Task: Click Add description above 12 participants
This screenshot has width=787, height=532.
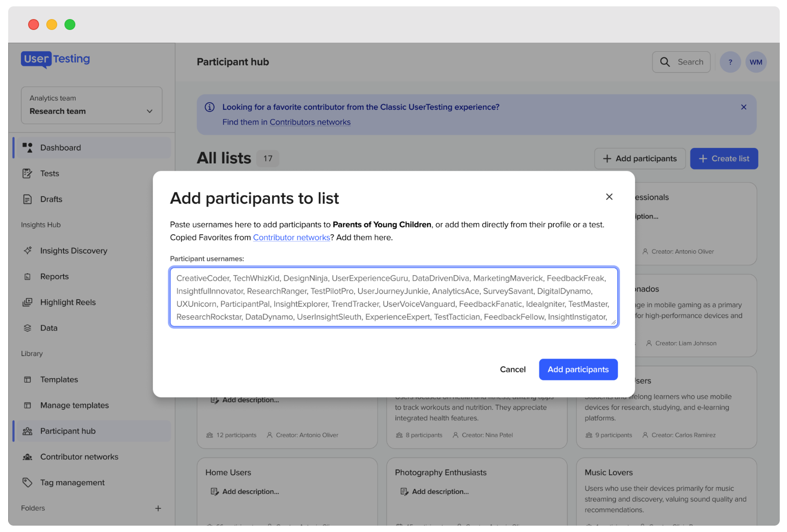Action: (245, 400)
